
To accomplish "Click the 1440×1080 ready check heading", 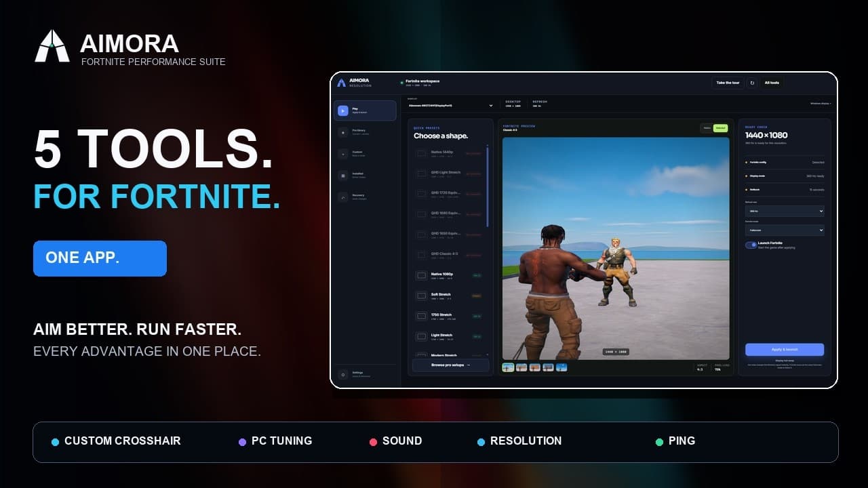I will pyautogui.click(x=766, y=135).
